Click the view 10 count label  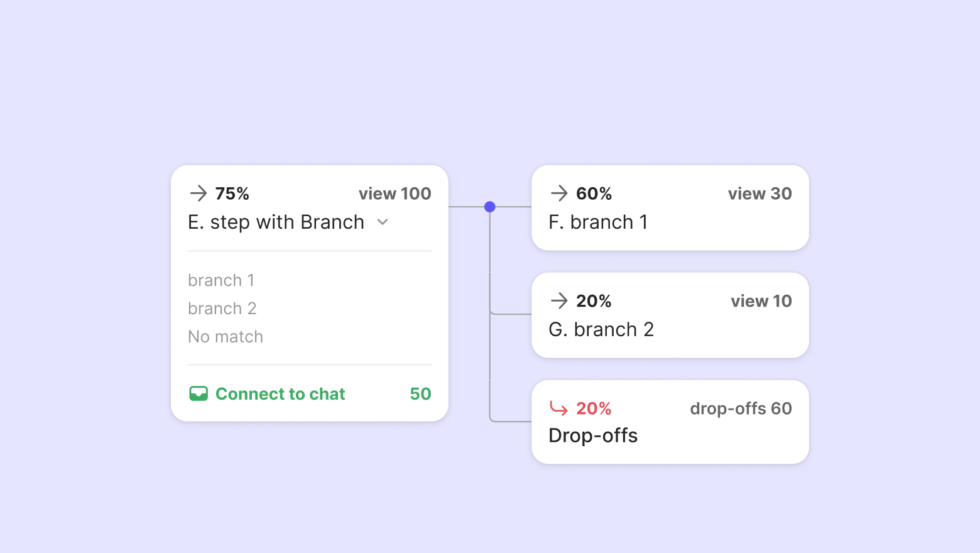click(x=761, y=301)
